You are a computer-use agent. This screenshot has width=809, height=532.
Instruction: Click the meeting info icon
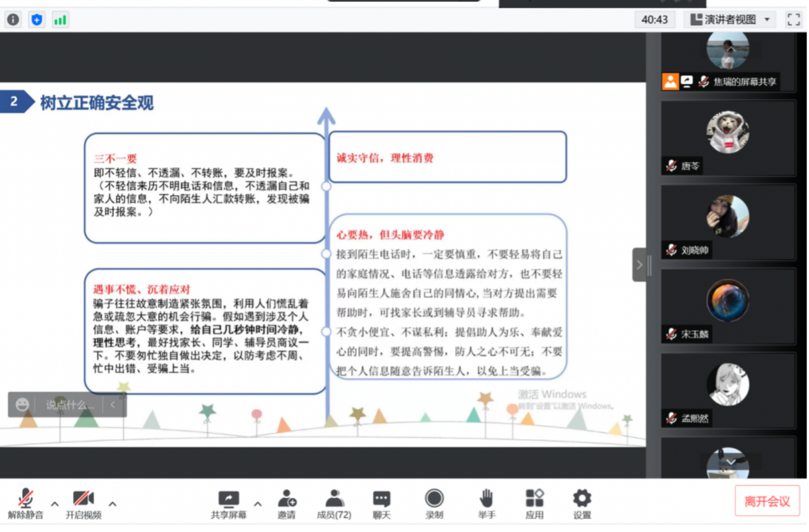coord(13,20)
